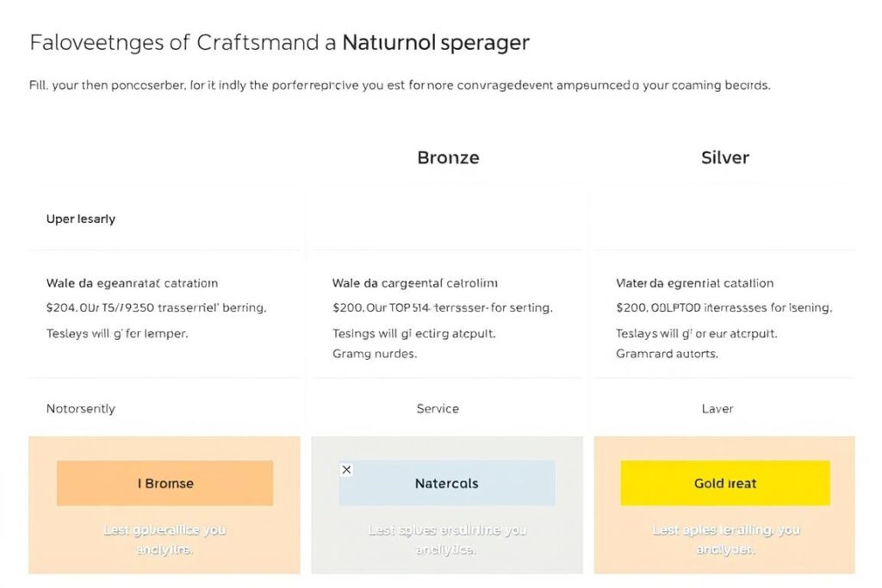The image size is (882, 588).
Task: Click the Bronze column header
Action: [x=448, y=158]
